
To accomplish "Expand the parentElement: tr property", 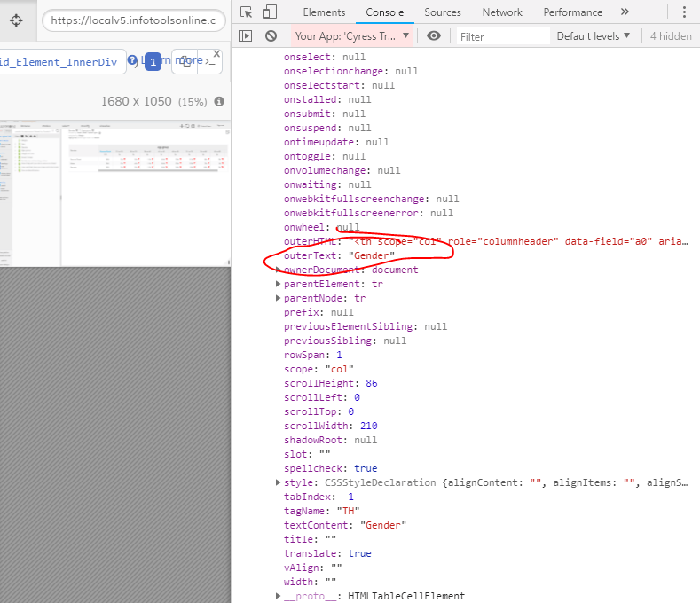I will pos(278,284).
